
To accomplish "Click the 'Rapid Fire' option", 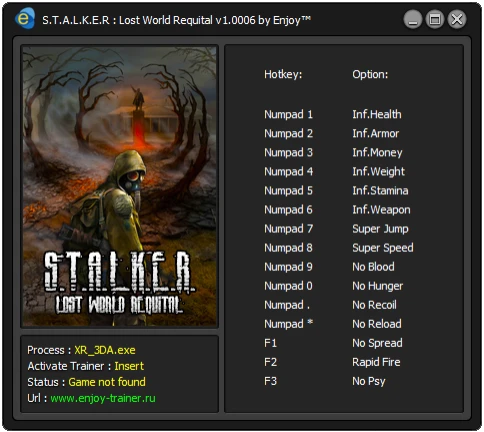I will [x=376, y=362].
